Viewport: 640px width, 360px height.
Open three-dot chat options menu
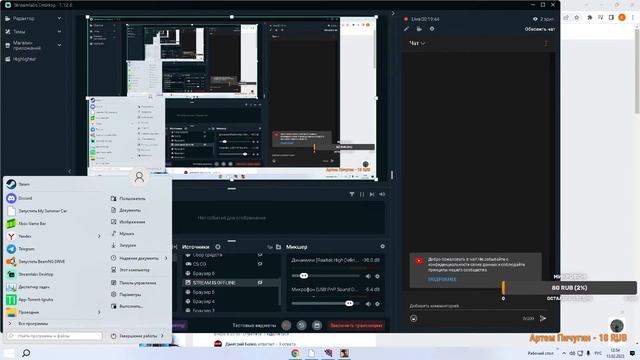pos(546,43)
